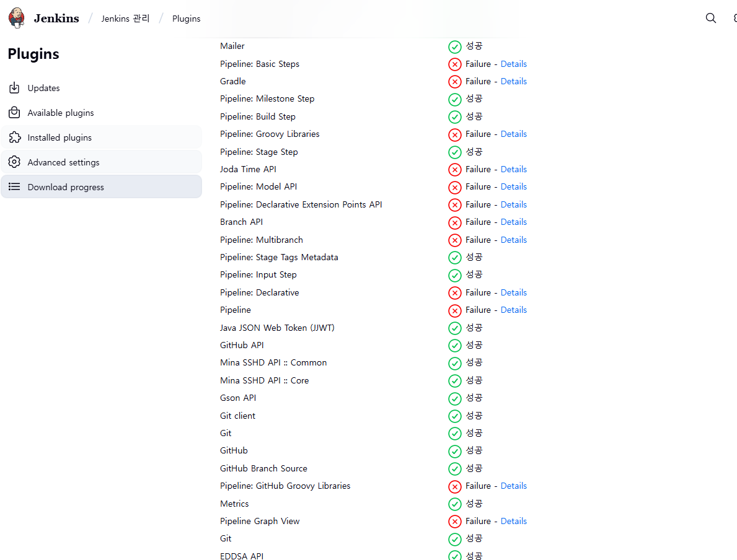This screenshot has height=560, width=737.
Task: Click the success check icon for Mailer
Action: tap(454, 46)
